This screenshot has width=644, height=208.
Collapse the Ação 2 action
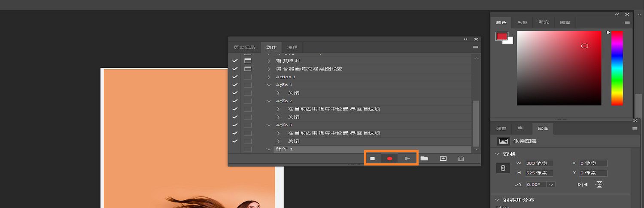tap(269, 101)
